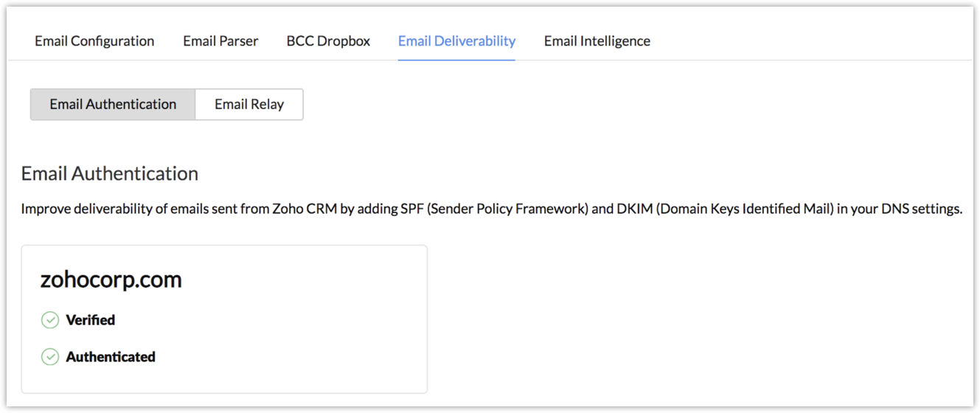Click "DNS settings" at the description's end

925,209
